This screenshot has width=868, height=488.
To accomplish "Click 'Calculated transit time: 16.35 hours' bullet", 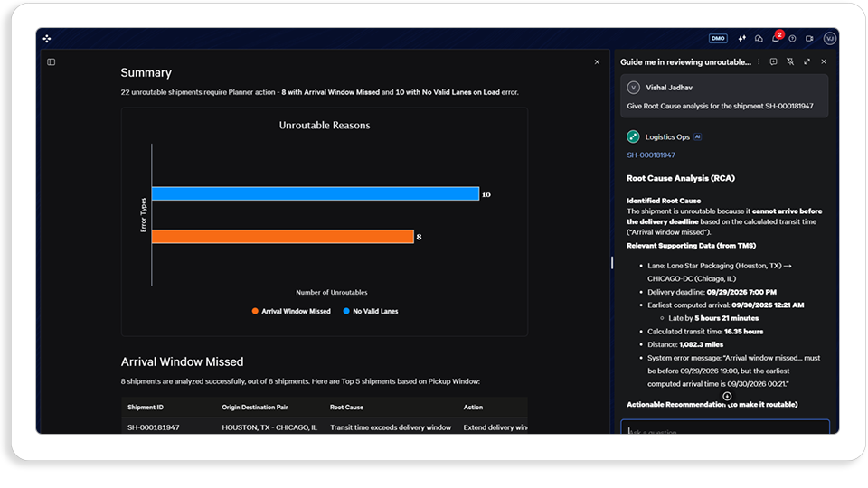I will 705,332.
